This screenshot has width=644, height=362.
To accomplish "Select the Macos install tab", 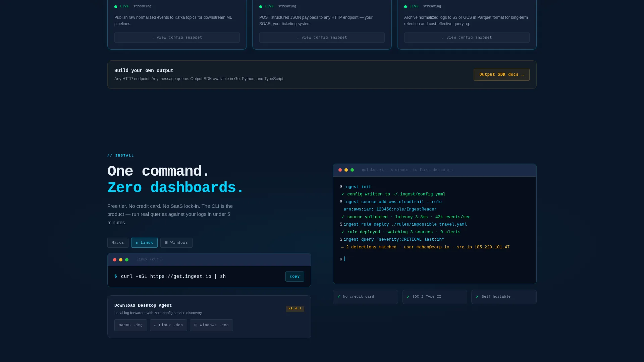I will [118, 243].
